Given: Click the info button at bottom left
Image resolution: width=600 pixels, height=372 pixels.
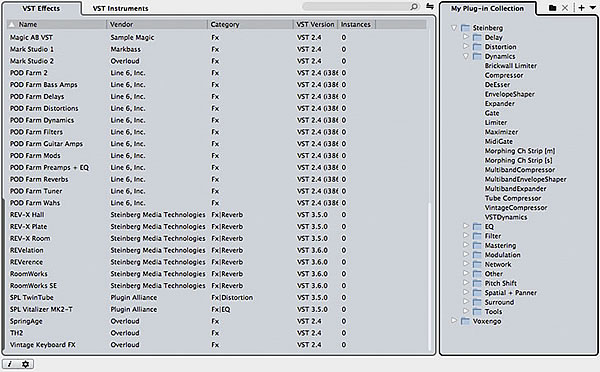Looking at the screenshot, I should [x=10, y=364].
